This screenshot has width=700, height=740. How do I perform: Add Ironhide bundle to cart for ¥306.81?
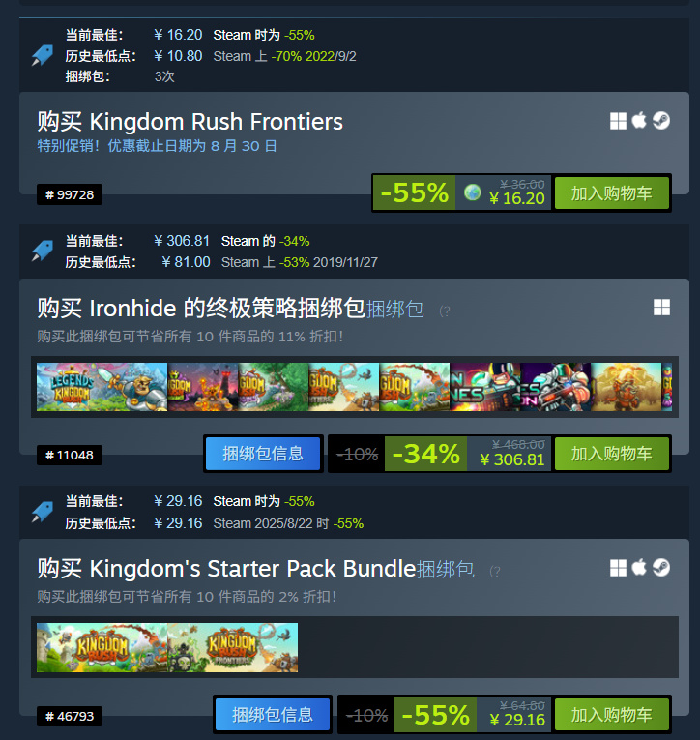(x=612, y=454)
